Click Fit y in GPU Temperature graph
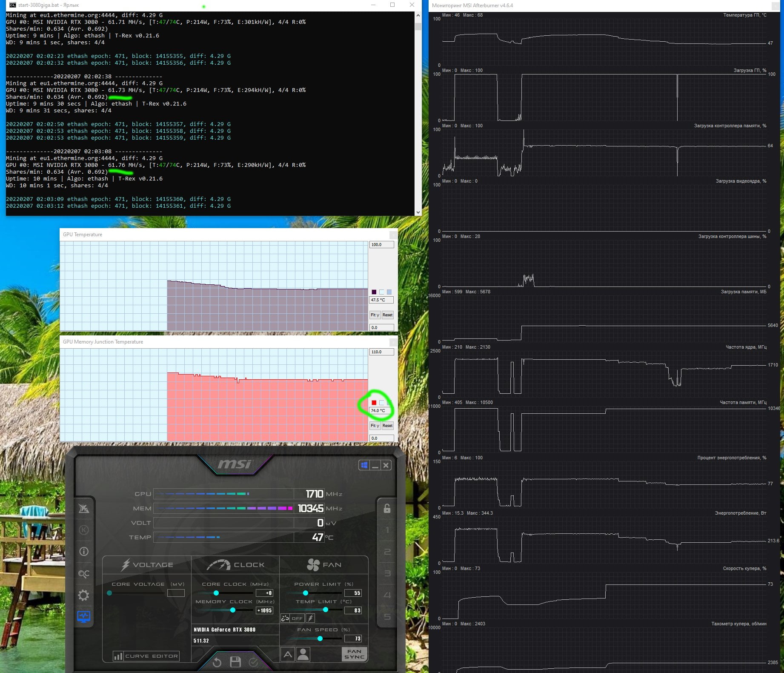The height and width of the screenshot is (673, 784). pyautogui.click(x=375, y=315)
